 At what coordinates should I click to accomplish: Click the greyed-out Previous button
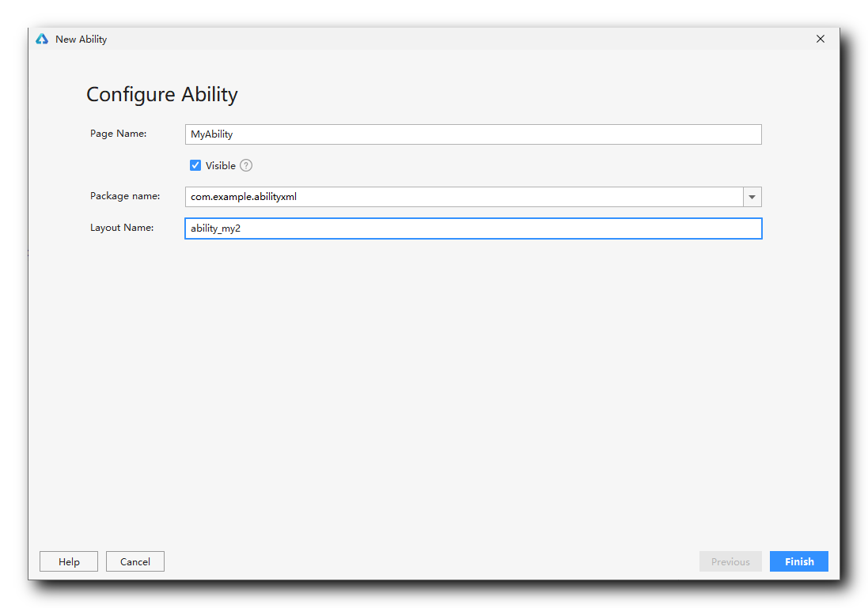[730, 561]
